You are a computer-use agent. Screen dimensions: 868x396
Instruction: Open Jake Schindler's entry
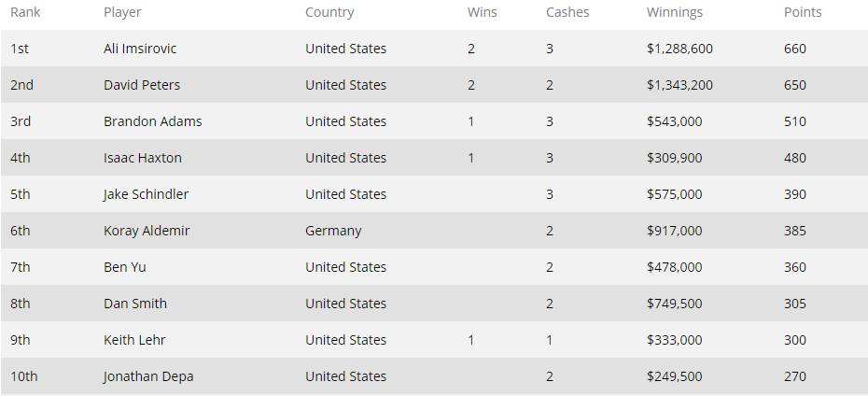point(146,195)
